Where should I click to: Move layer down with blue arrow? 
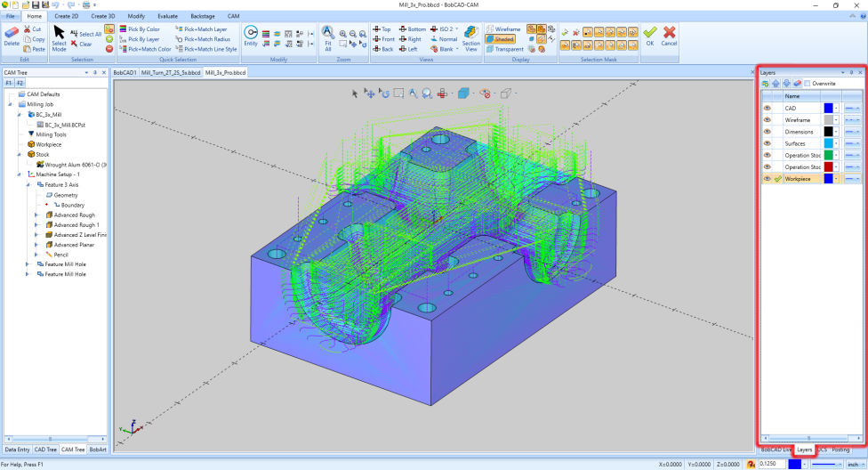(786, 83)
